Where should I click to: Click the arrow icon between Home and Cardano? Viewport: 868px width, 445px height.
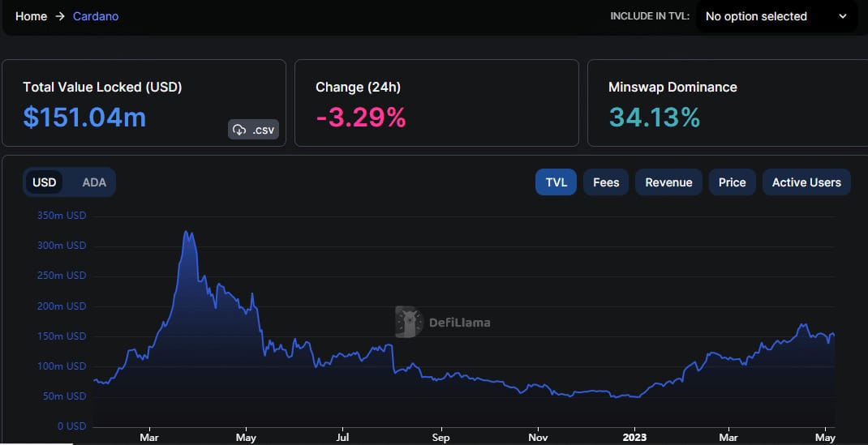click(60, 16)
